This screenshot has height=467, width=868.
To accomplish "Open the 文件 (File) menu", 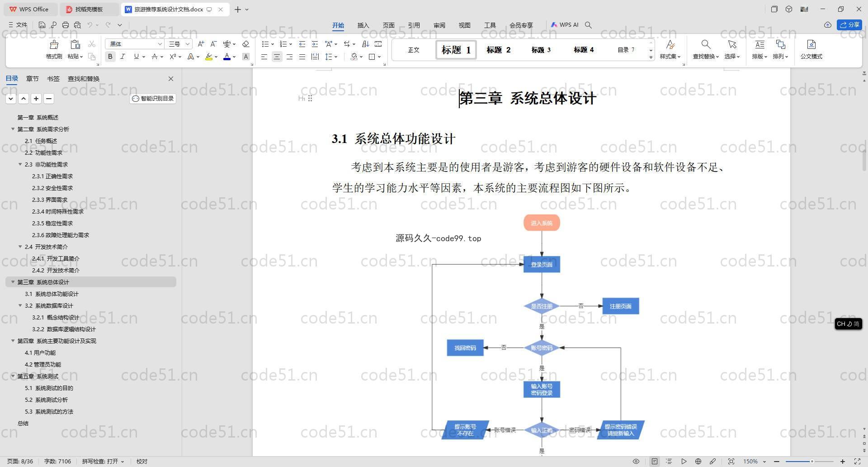I will coord(18,25).
